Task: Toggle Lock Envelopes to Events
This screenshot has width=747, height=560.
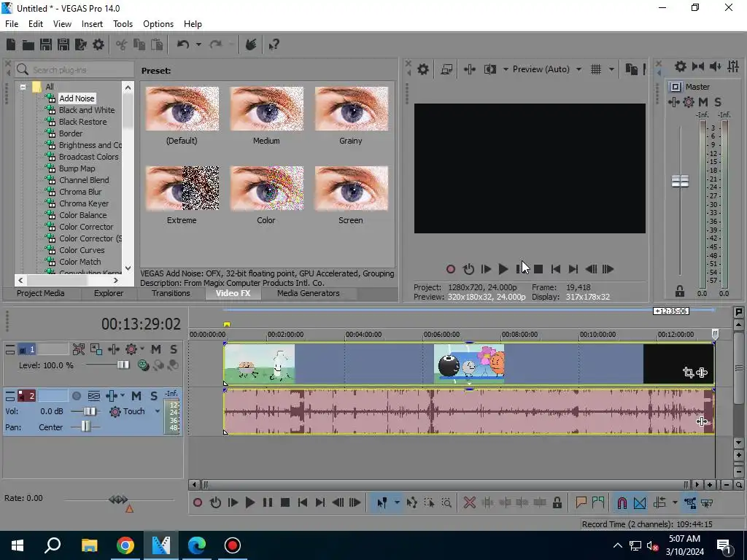Action: click(690, 502)
